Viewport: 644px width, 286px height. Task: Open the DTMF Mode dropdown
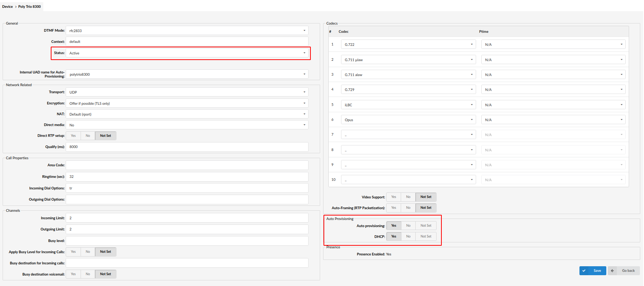click(187, 31)
